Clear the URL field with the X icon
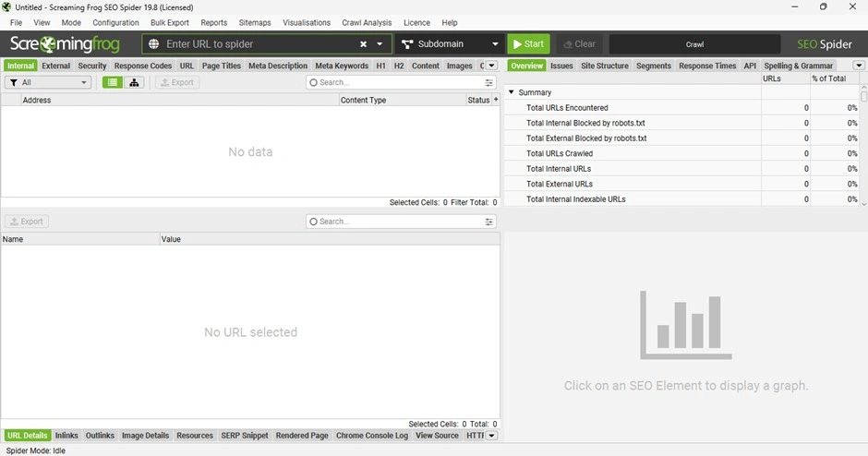This screenshot has height=456, width=868. pos(363,43)
